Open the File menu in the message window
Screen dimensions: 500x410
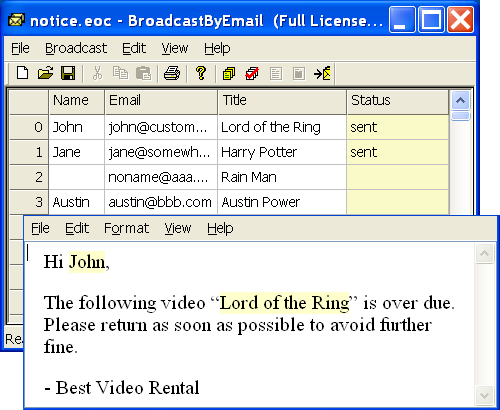(40, 229)
